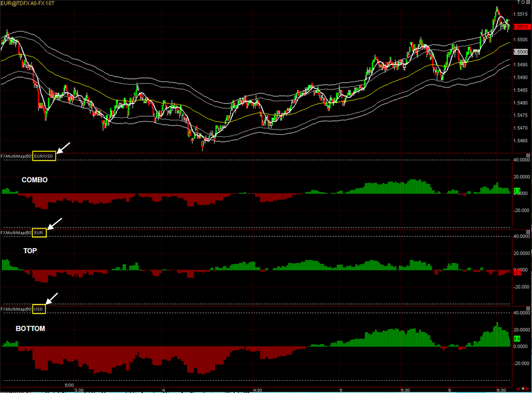Image resolution: width=532 pixels, height=393 pixels.
Task: Click the 0.0000 scale label in USD pane
Action: 521,347
